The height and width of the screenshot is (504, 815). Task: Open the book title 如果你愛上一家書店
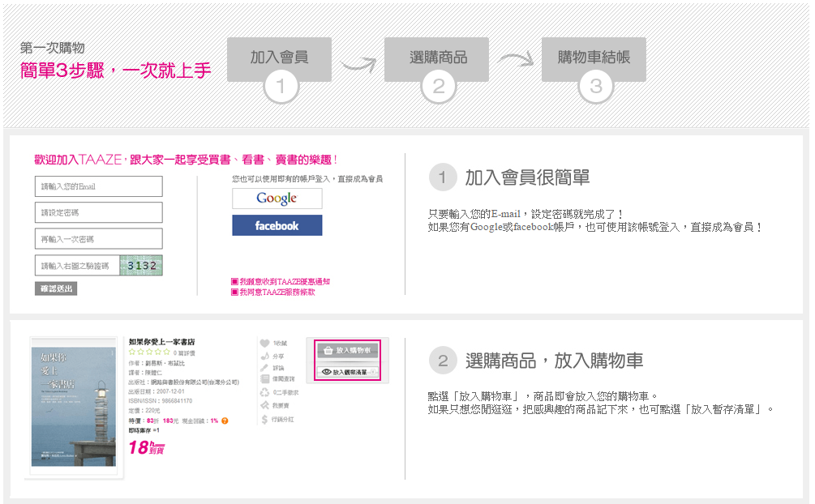(x=161, y=341)
